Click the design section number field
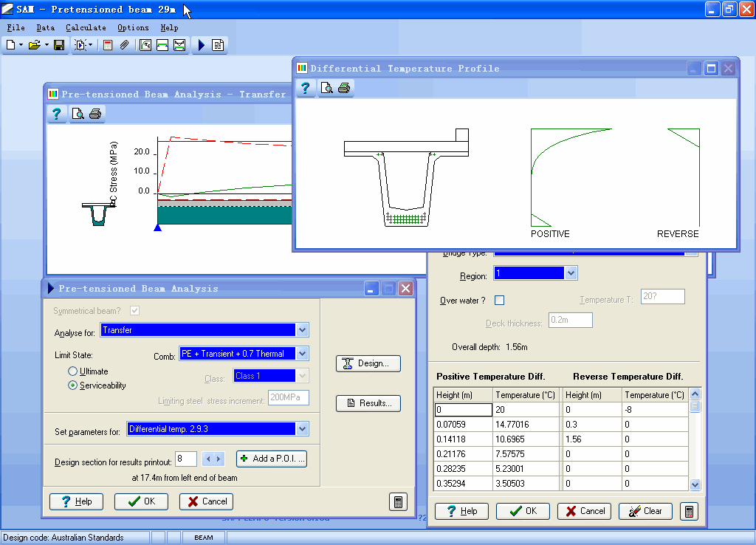 click(186, 459)
